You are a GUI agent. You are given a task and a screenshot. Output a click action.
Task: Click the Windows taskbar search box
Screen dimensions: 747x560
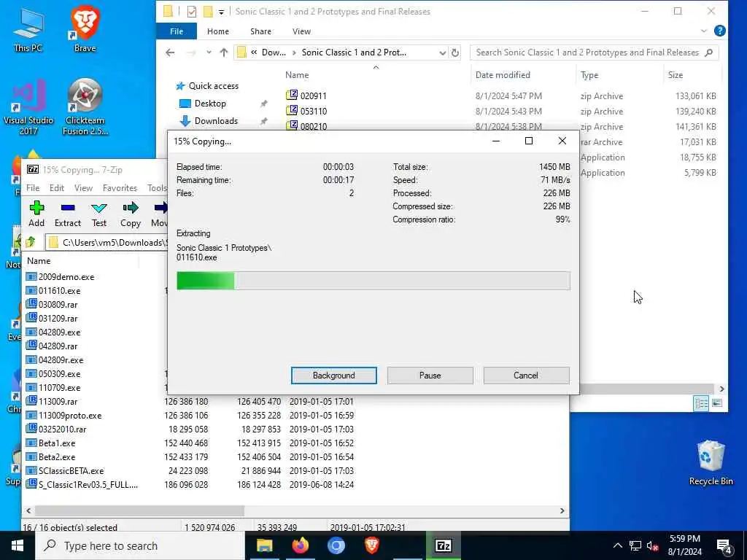pyautogui.click(x=140, y=545)
